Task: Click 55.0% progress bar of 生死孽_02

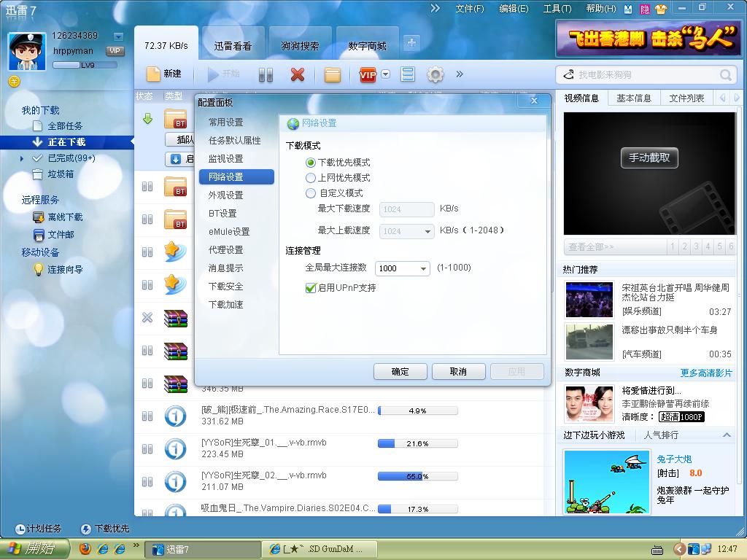Action: (418, 476)
